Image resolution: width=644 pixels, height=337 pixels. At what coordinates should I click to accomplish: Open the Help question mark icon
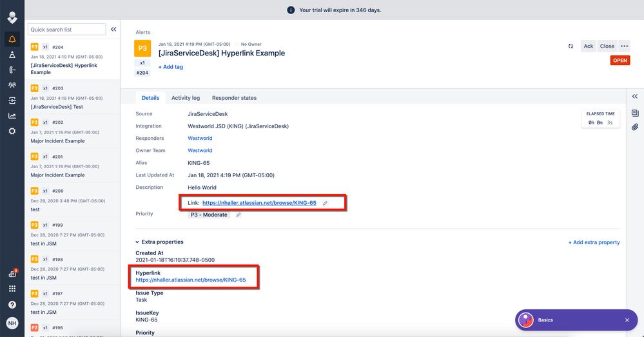coord(12,305)
